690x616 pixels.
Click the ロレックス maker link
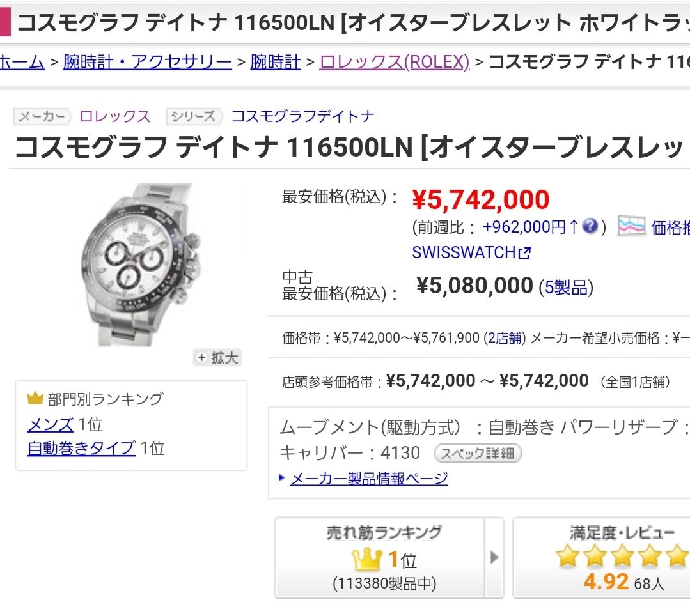click(115, 116)
